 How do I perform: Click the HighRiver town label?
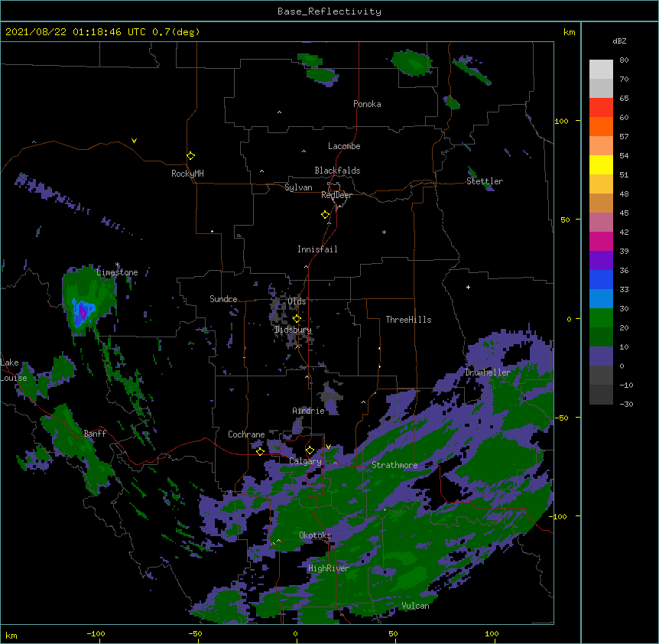pyautogui.click(x=329, y=568)
